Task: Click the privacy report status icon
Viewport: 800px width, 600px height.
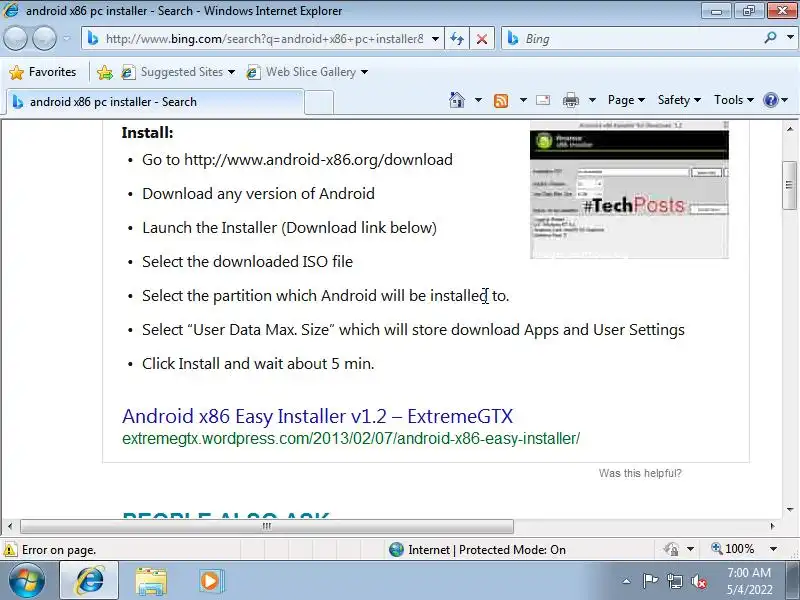Action: coord(671,549)
